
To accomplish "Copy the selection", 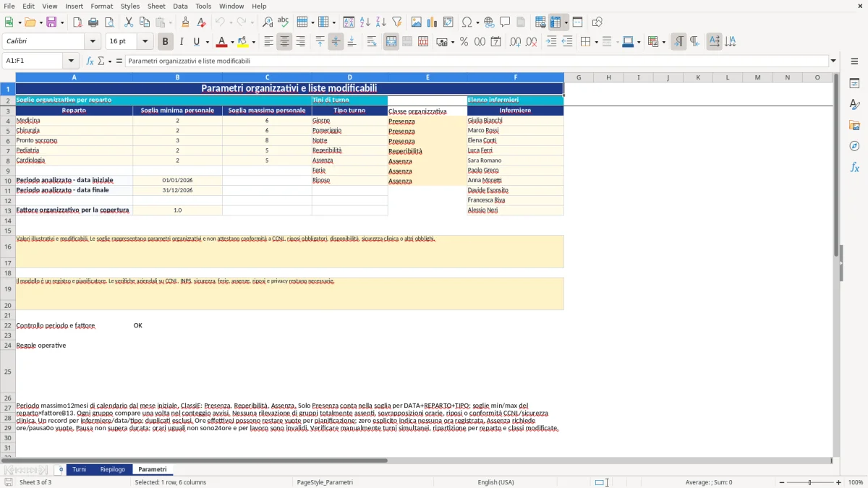I will coord(144,22).
